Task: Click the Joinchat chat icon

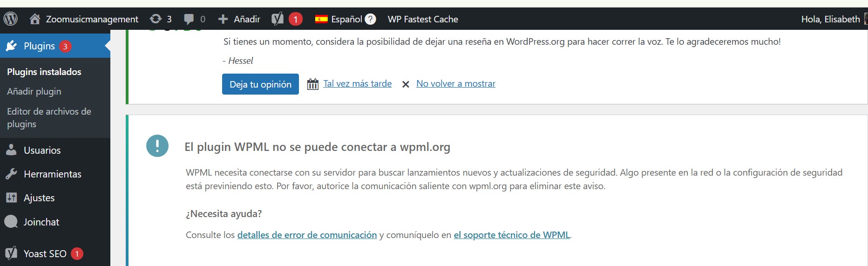Action: pos(11,221)
